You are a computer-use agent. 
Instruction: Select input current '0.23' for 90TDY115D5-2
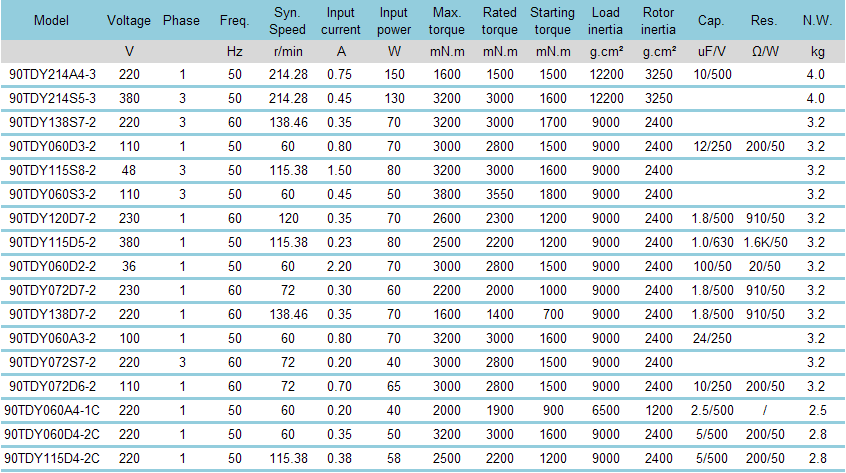pos(339,242)
